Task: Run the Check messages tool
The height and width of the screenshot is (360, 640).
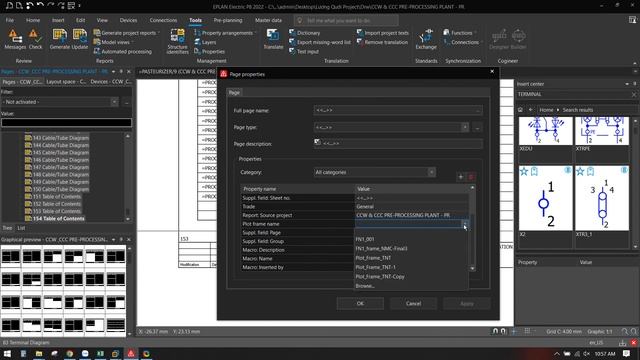Action: click(36, 40)
